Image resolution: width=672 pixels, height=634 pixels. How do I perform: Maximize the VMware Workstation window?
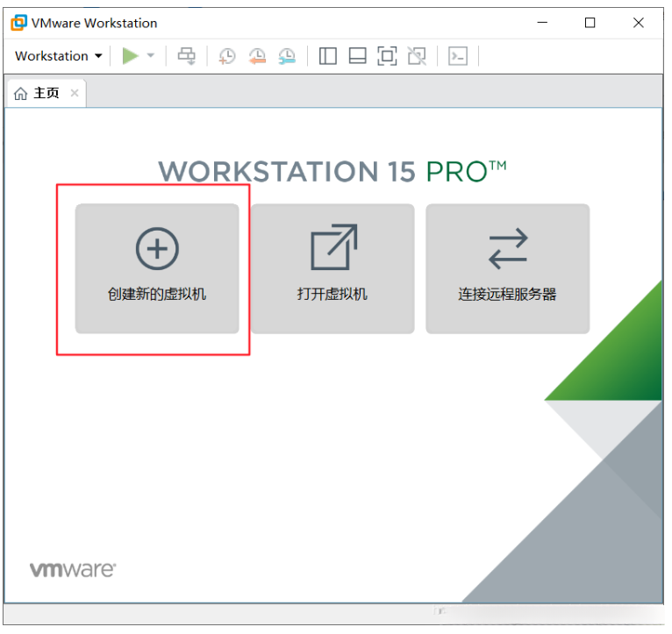pos(590,23)
